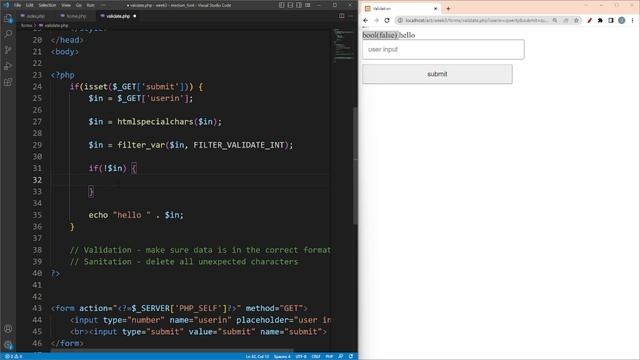View site information icon in address bar
640x360 pixels.
[400, 20]
